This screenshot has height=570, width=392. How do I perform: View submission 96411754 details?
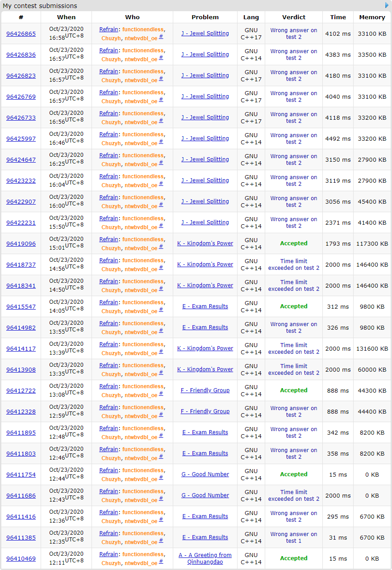pyautogui.click(x=21, y=475)
